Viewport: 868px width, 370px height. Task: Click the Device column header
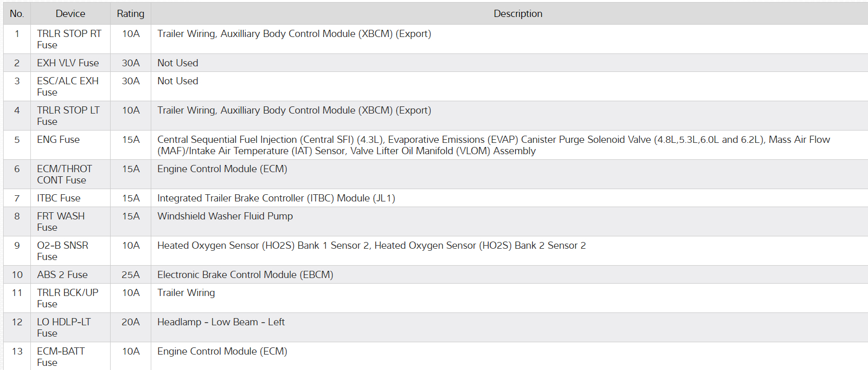[x=70, y=14]
